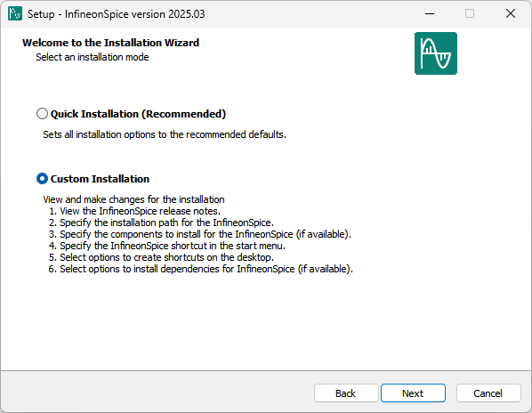Click the step about specifying installation path
The image size is (532, 413).
(161, 223)
